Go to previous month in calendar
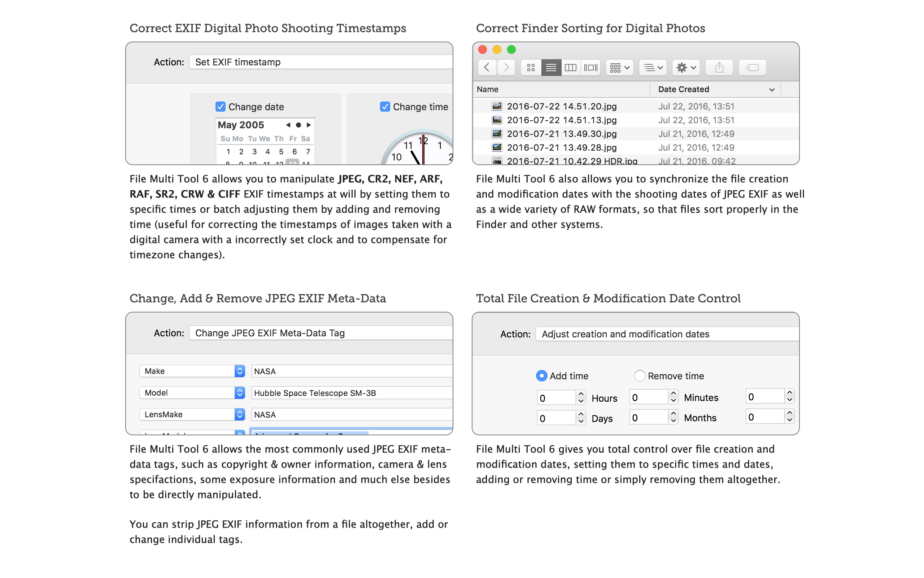 click(288, 125)
